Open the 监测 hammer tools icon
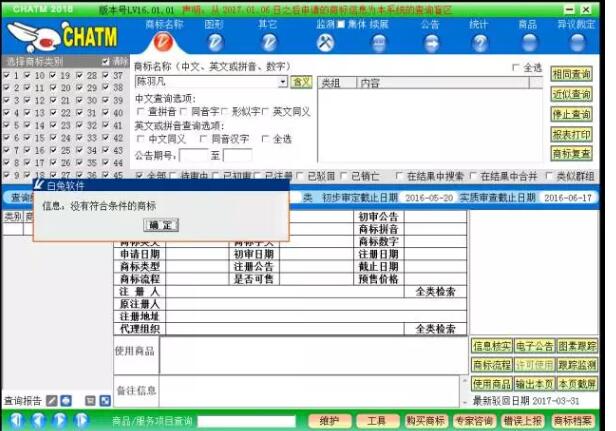Viewport: 616px width, 431px height. click(325, 42)
